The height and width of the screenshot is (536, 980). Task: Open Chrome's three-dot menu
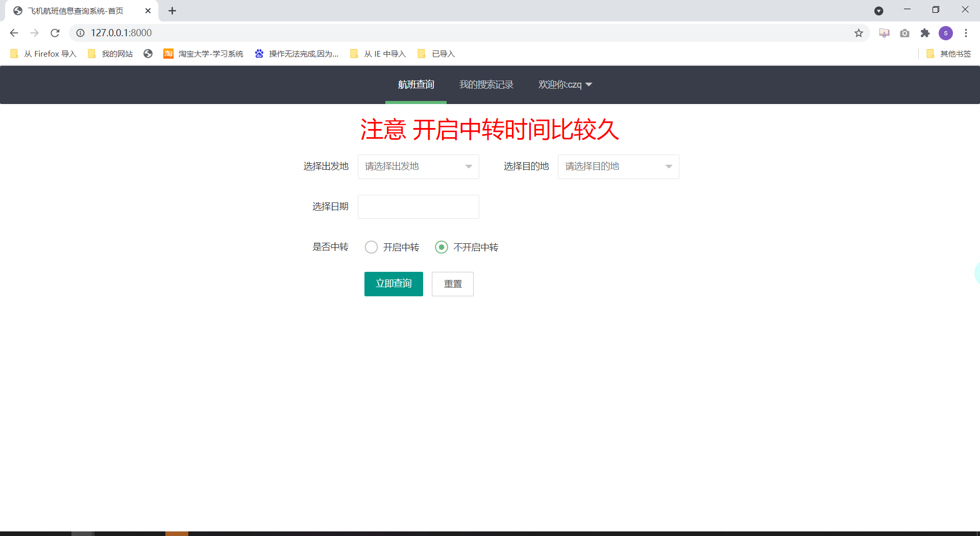coord(966,33)
